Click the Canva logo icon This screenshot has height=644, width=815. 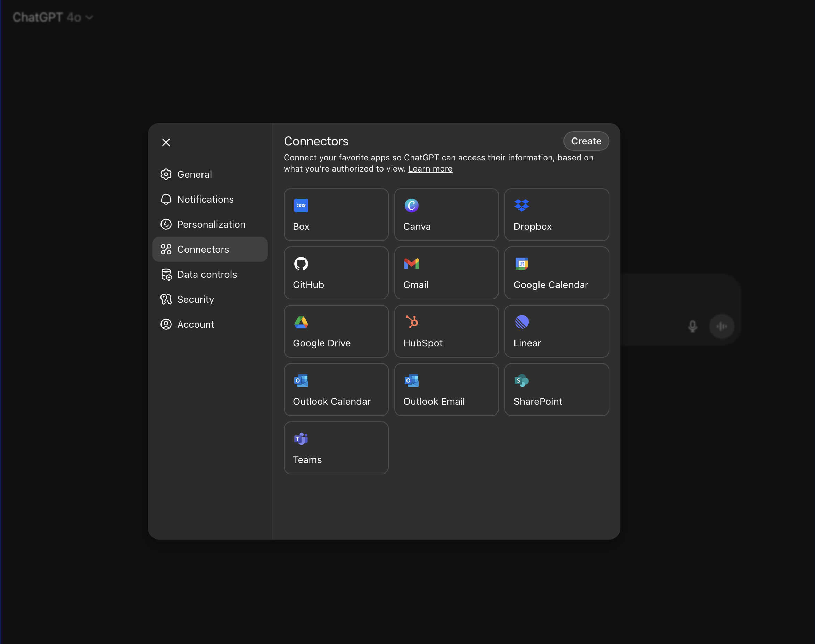pos(411,206)
